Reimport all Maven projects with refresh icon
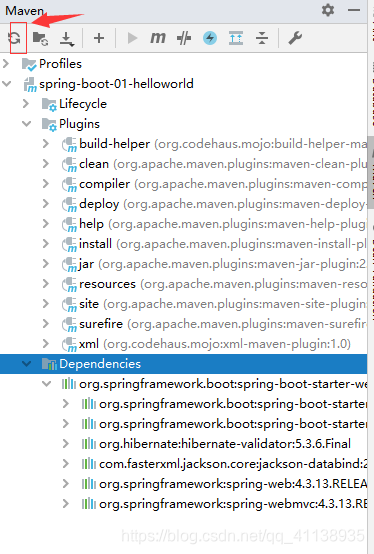 point(14,38)
